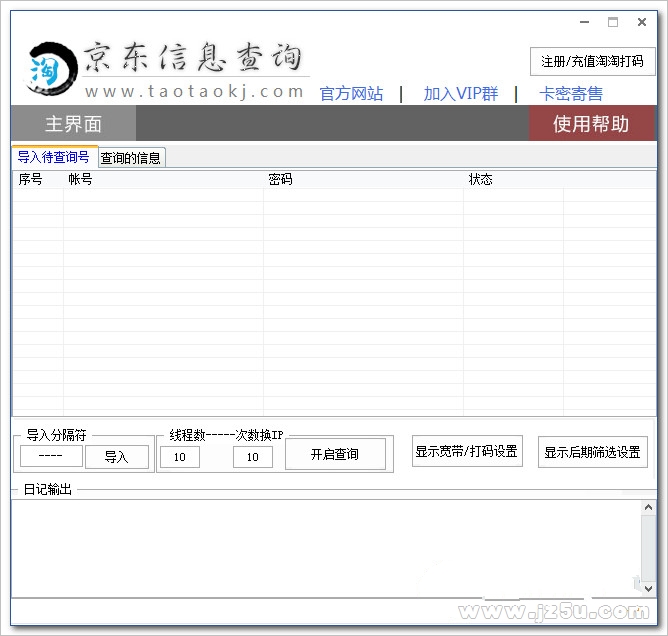Visit the 官方网站 link

tap(351, 94)
